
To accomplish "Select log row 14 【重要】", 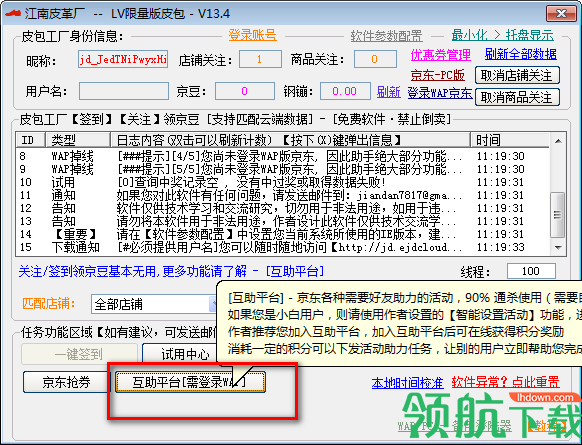I will [282, 234].
